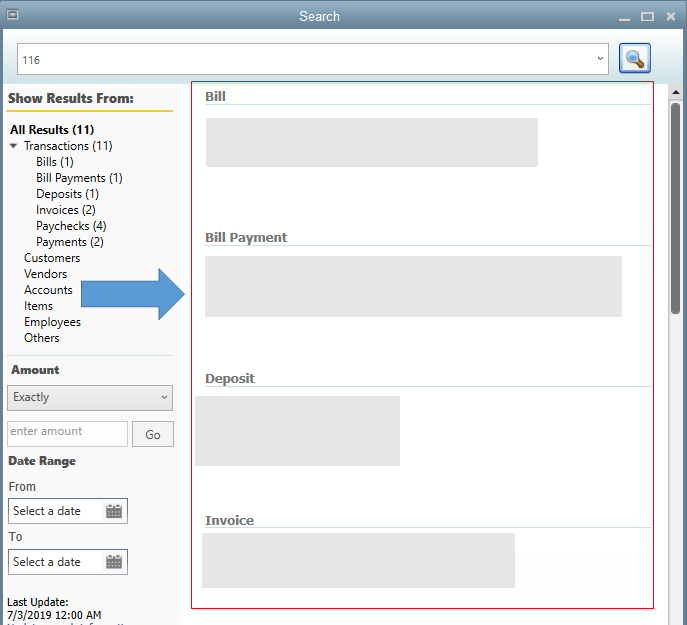
Task: Collapse the Transactions tree triangle
Action: pyautogui.click(x=14, y=146)
